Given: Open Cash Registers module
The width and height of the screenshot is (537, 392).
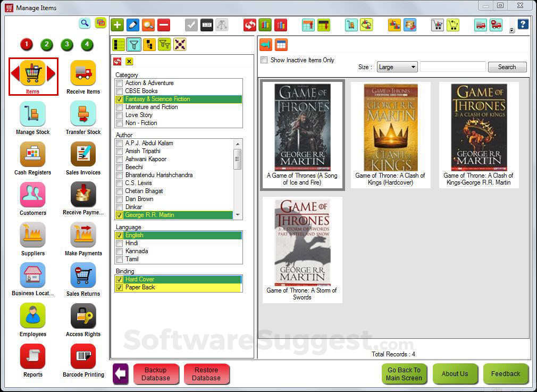Looking at the screenshot, I should (x=32, y=159).
